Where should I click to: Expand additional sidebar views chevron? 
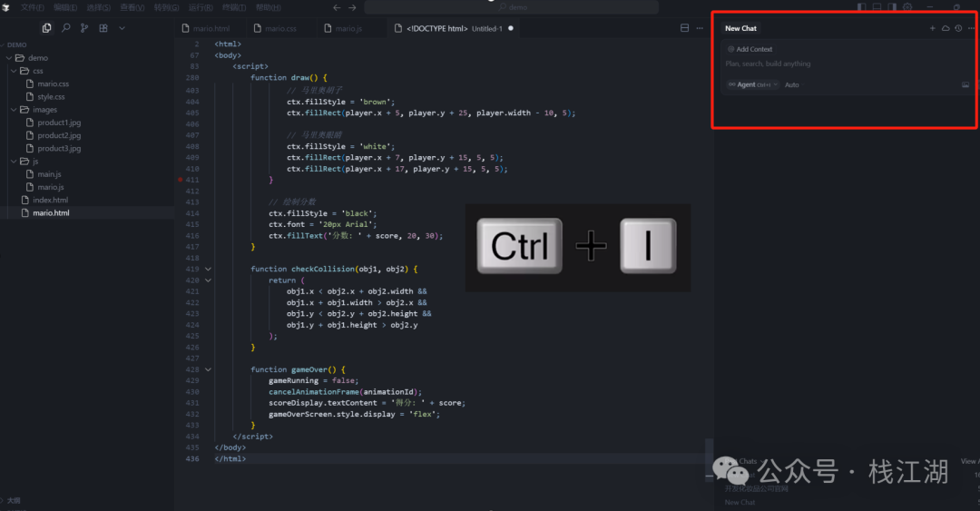pyautogui.click(x=122, y=28)
